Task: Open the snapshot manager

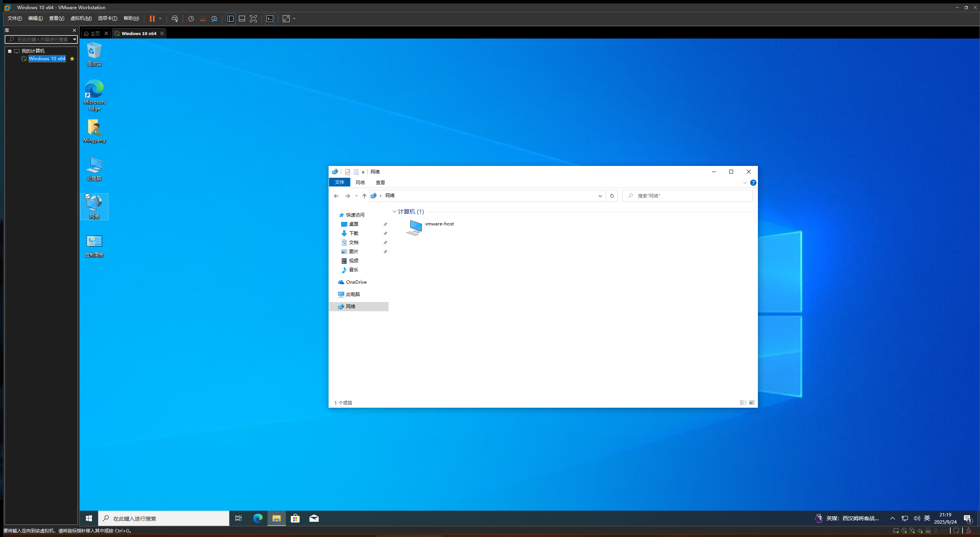Action: coord(214,19)
